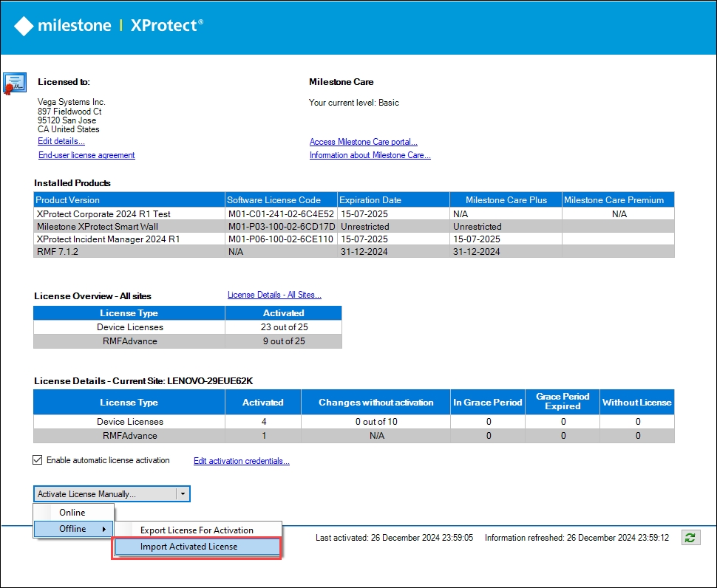Image resolution: width=717 pixels, height=588 pixels.
Task: Toggle Enable automatic license activation checkbox
Action: [38, 460]
